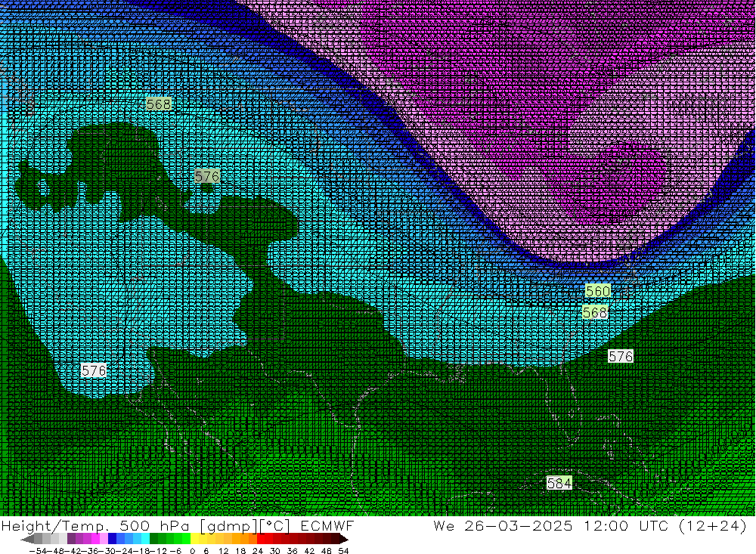Click the yellow swatch above legend value 0
This screenshot has height=554, width=756.
195,539
